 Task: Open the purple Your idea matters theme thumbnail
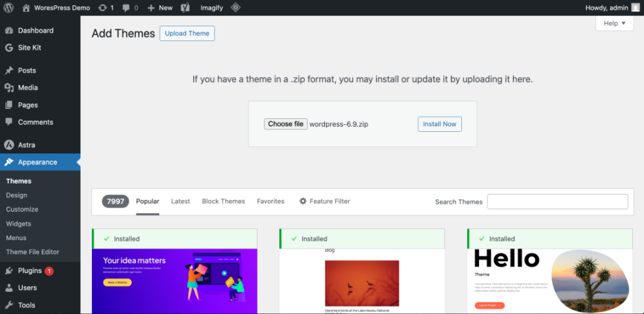click(x=175, y=281)
